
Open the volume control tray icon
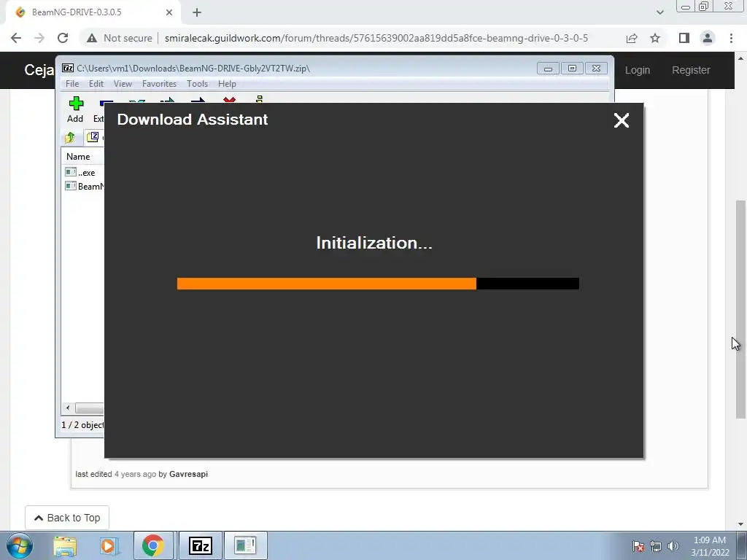[x=673, y=546]
